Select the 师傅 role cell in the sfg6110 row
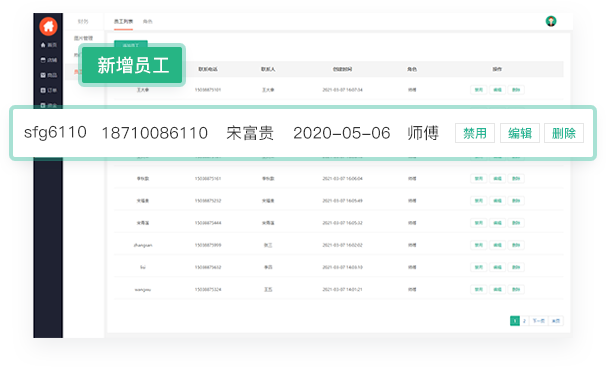The height and width of the screenshot is (367, 606). [423, 133]
